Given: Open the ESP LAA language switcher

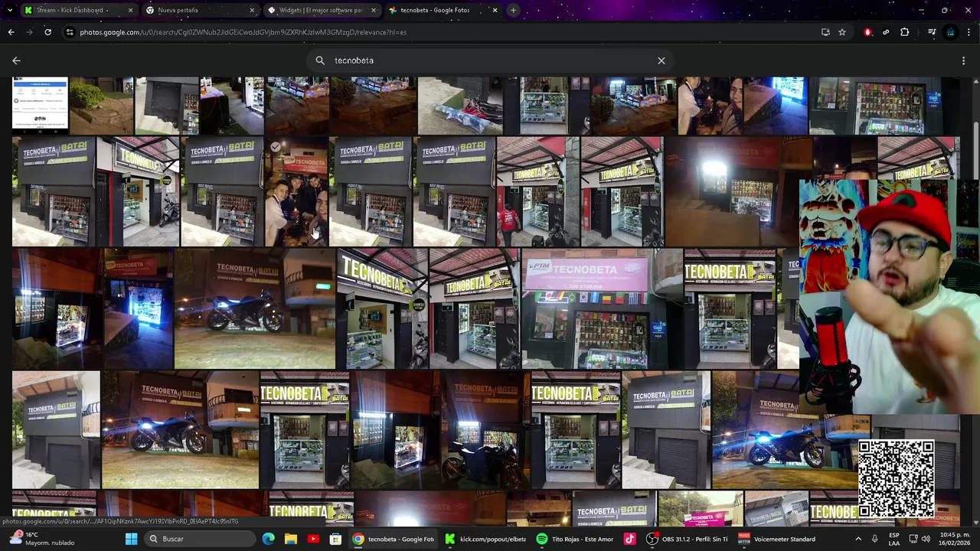Looking at the screenshot, I should 894,539.
